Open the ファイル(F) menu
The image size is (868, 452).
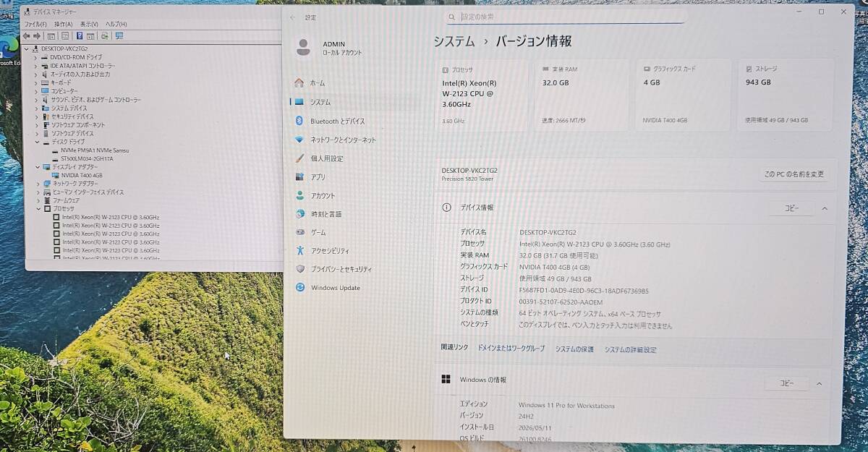pos(35,25)
